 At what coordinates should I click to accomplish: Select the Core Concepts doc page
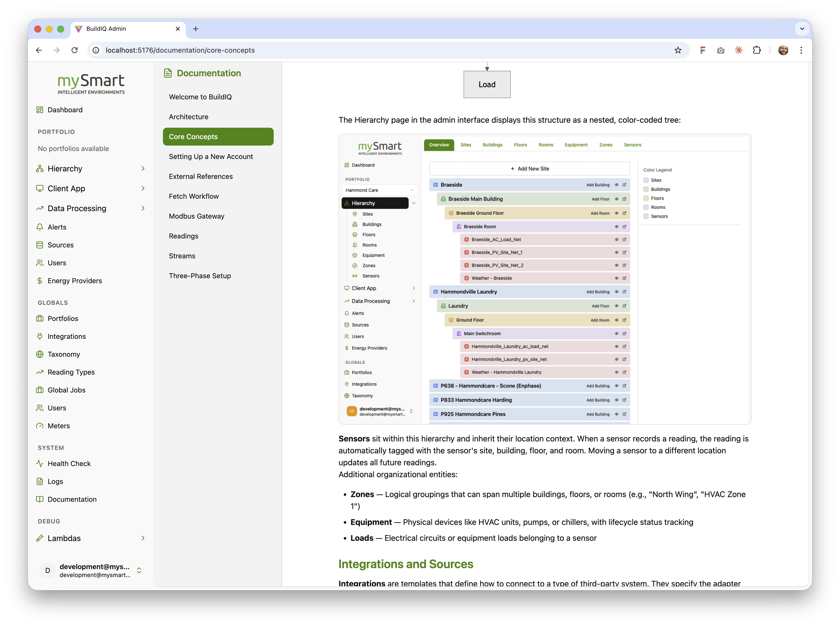218,137
